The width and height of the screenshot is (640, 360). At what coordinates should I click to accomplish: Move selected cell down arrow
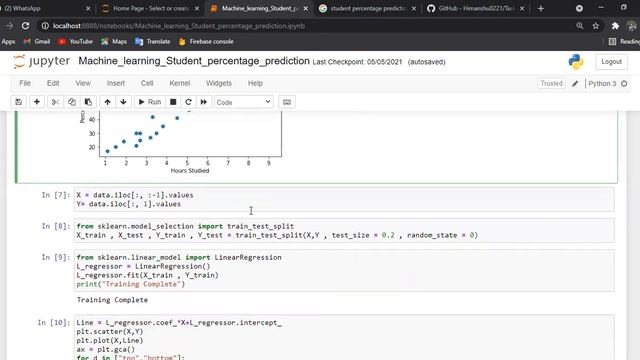coord(123,102)
